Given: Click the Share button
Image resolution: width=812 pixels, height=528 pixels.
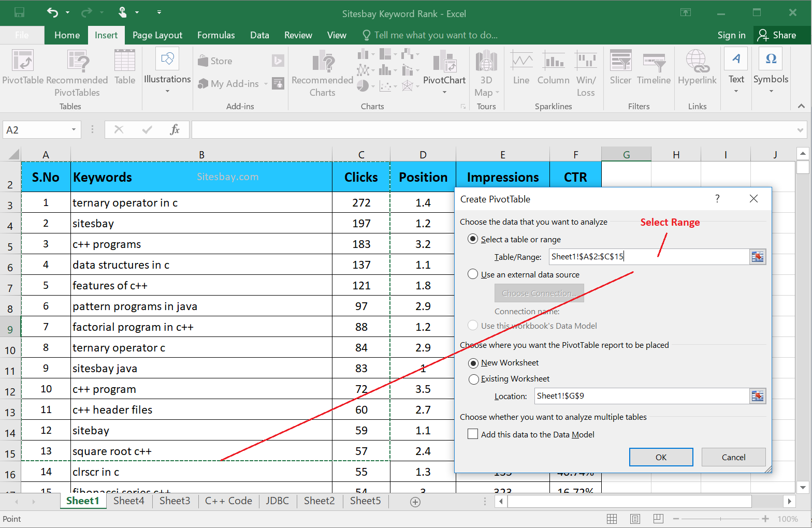Looking at the screenshot, I should tap(777, 35).
